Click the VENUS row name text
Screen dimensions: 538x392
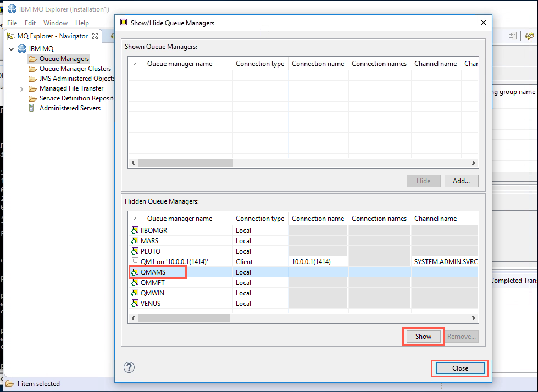[x=151, y=304]
